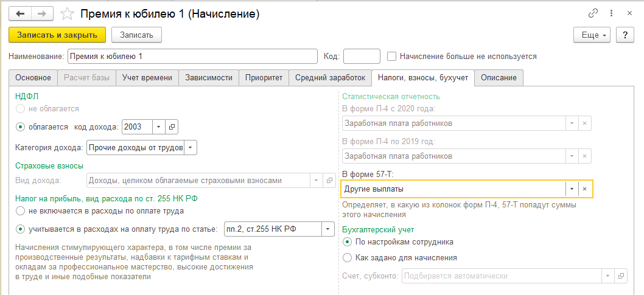Click the back navigation arrow
Viewport: 644px width, 295px height.
pyautogui.click(x=20, y=13)
